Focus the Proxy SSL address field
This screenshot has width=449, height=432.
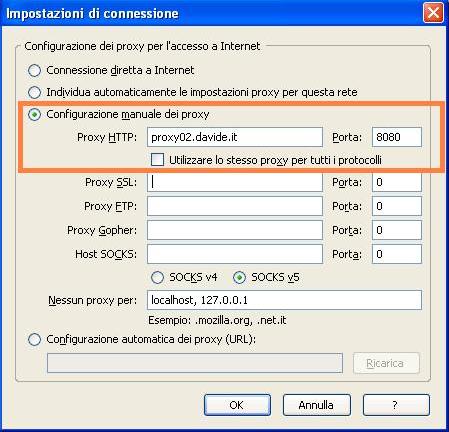coord(235,182)
